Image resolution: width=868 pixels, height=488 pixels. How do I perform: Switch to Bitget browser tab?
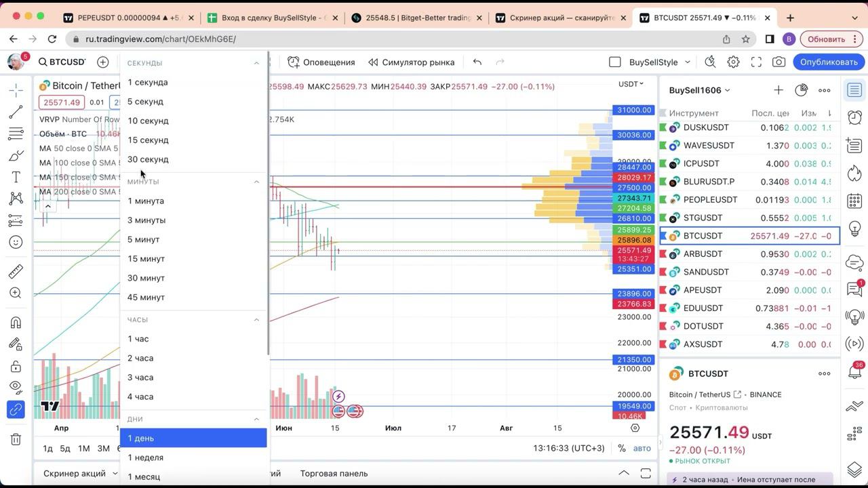point(418,18)
